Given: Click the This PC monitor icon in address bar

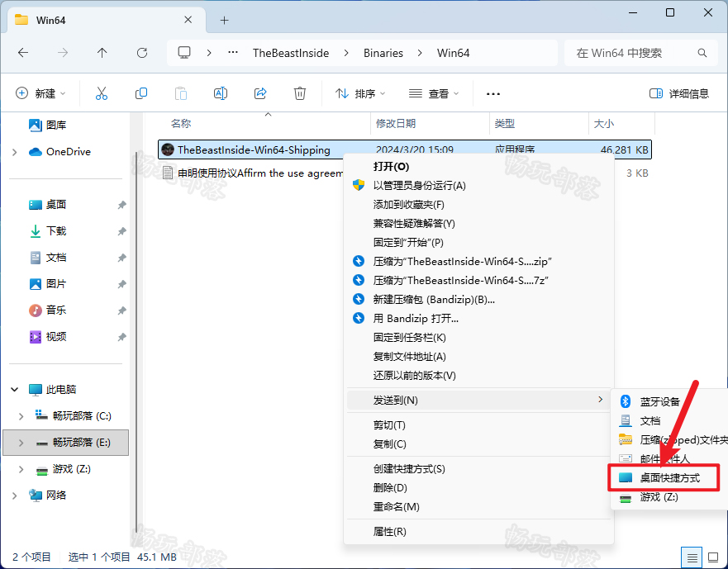Looking at the screenshot, I should pos(184,53).
